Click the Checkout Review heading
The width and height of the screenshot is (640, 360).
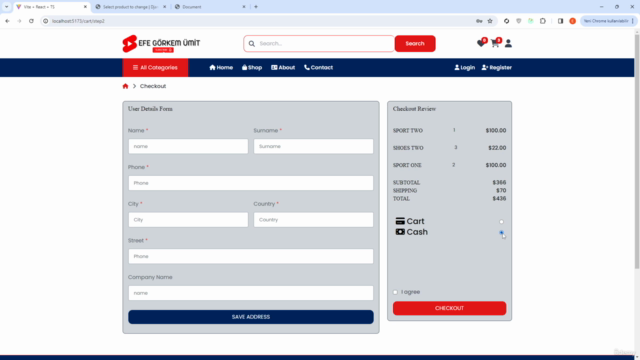(414, 109)
